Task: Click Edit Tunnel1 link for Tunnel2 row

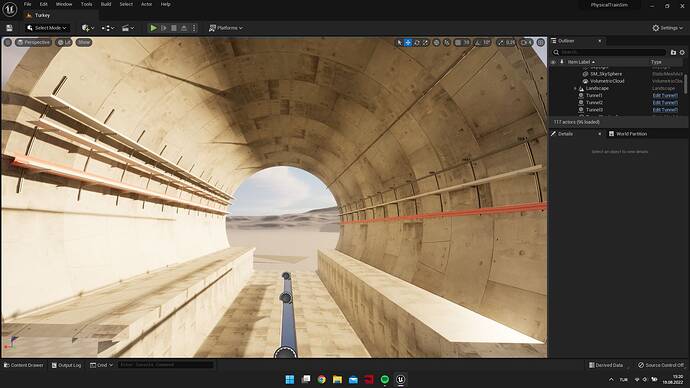Action: click(665, 102)
